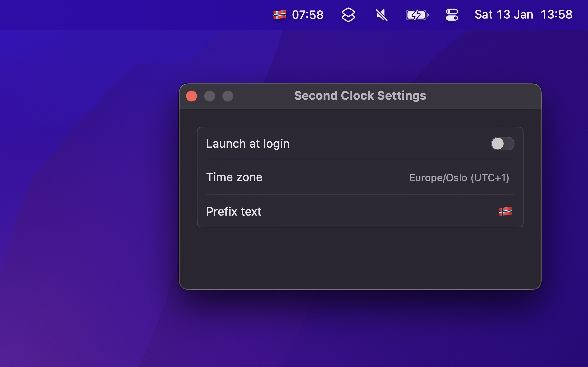Image resolution: width=588 pixels, height=367 pixels.
Task: Click the Second Clock Settings title bar
Action: click(x=360, y=95)
